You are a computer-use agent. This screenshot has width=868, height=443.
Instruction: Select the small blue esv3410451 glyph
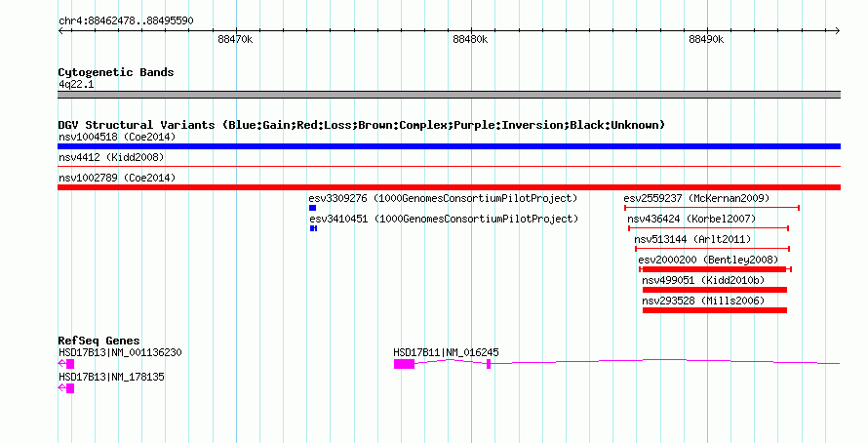(x=313, y=228)
